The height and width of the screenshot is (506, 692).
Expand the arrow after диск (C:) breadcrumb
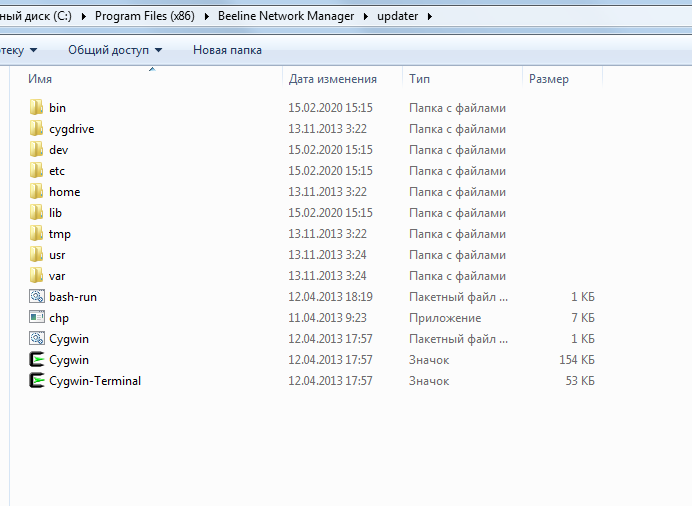tap(83, 17)
